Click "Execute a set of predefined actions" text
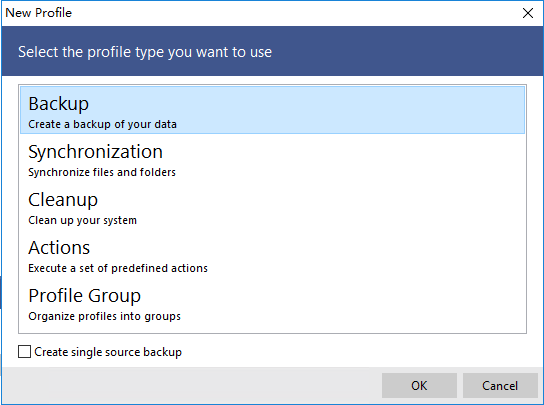Viewport: 544px width, 405px height. 118,268
